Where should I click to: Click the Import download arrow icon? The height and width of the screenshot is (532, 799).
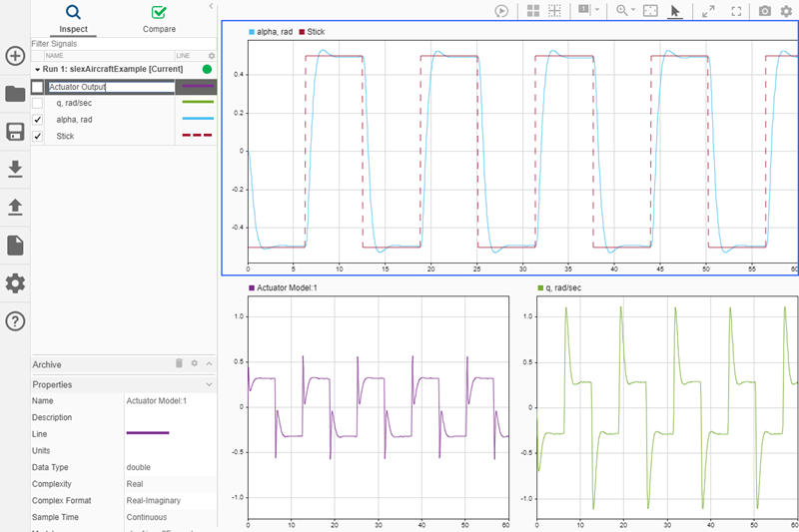15,169
